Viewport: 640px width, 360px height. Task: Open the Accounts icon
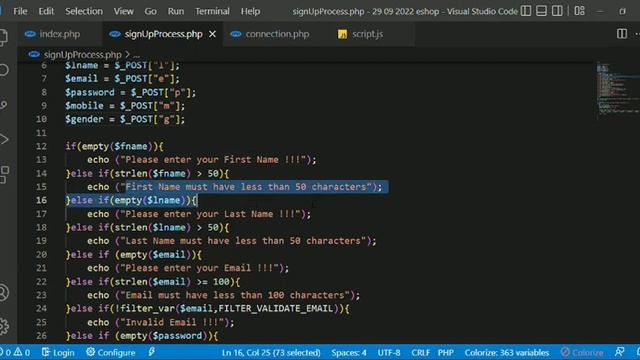point(4,293)
